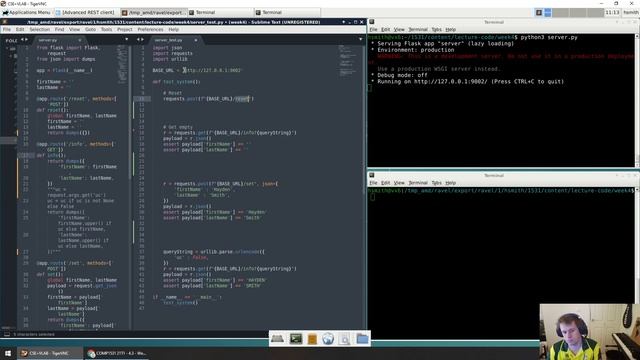
Task: Click the server_test.py minimap
Action: click(x=347, y=61)
